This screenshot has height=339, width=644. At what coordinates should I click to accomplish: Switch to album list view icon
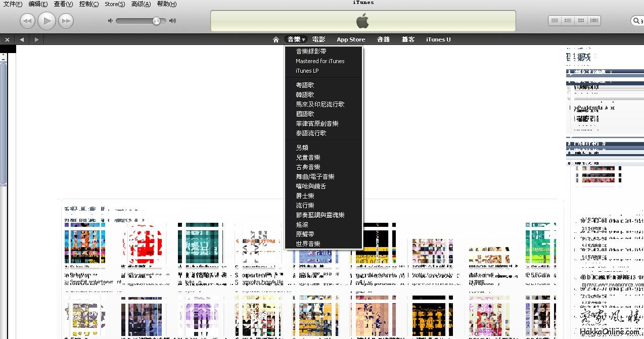[x=568, y=21]
